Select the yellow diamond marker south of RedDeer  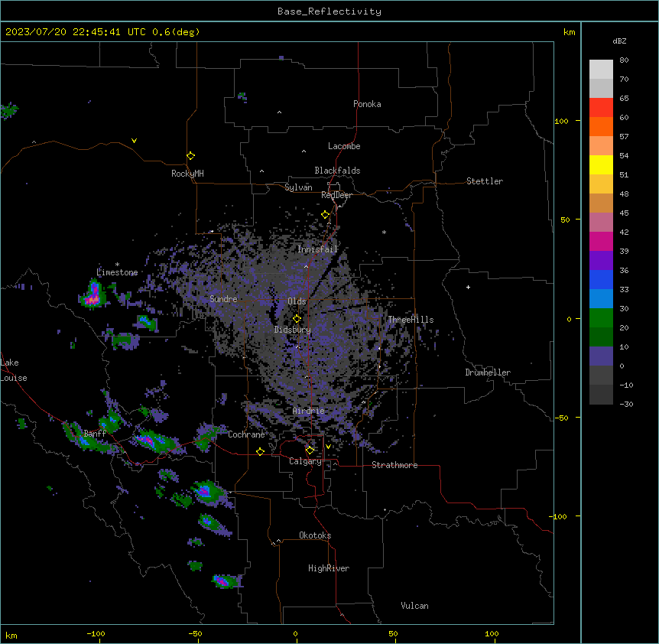[x=325, y=215]
